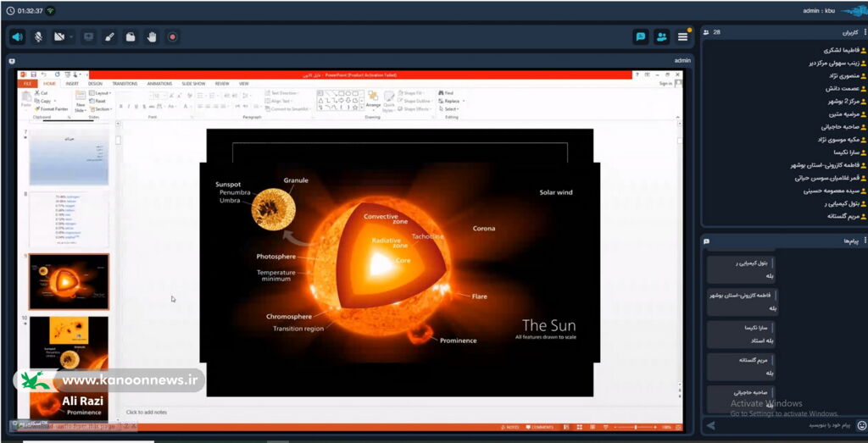Open the users panel options menu

click(x=864, y=32)
